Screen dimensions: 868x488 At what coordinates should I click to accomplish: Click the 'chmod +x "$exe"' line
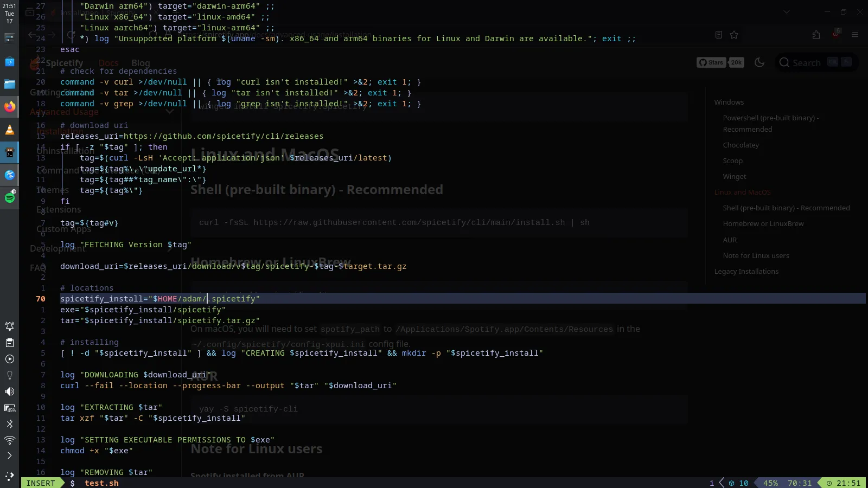97,451
